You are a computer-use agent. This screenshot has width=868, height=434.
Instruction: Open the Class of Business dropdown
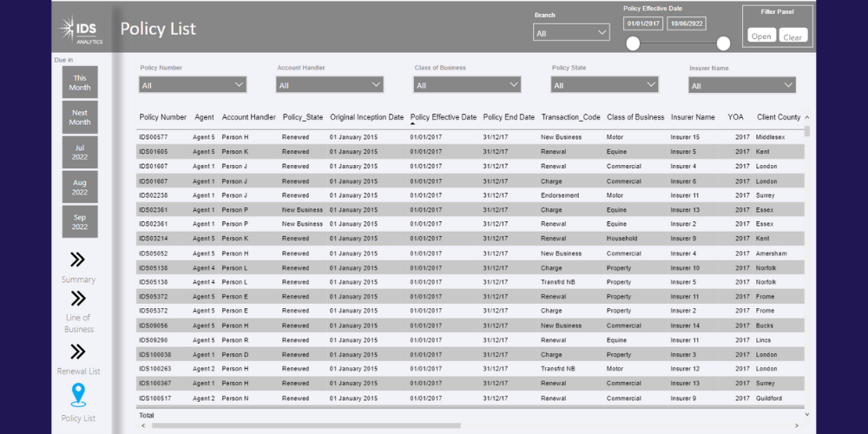[467, 85]
